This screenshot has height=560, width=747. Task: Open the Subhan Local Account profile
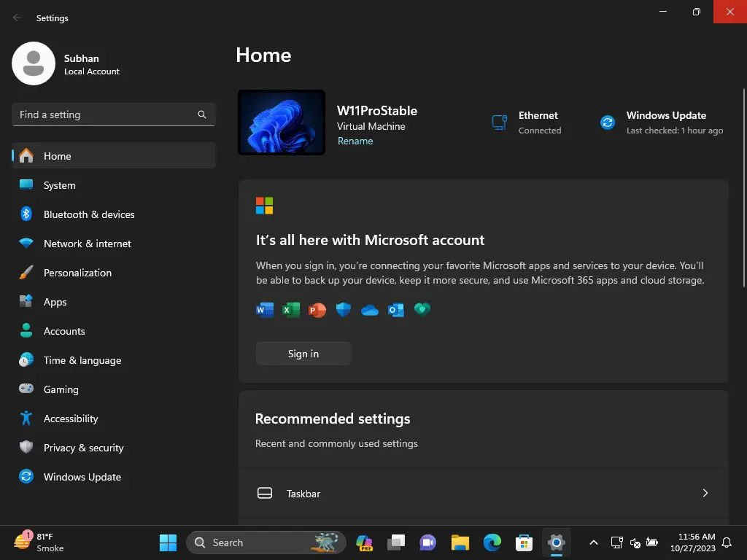click(66, 64)
